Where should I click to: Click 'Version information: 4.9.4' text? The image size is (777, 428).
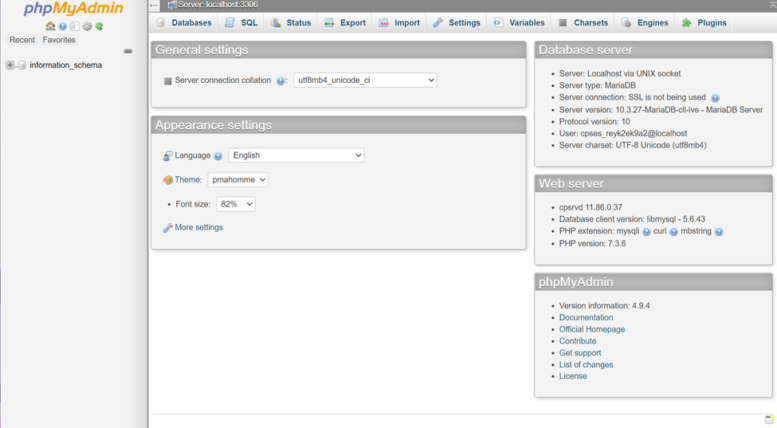605,306
